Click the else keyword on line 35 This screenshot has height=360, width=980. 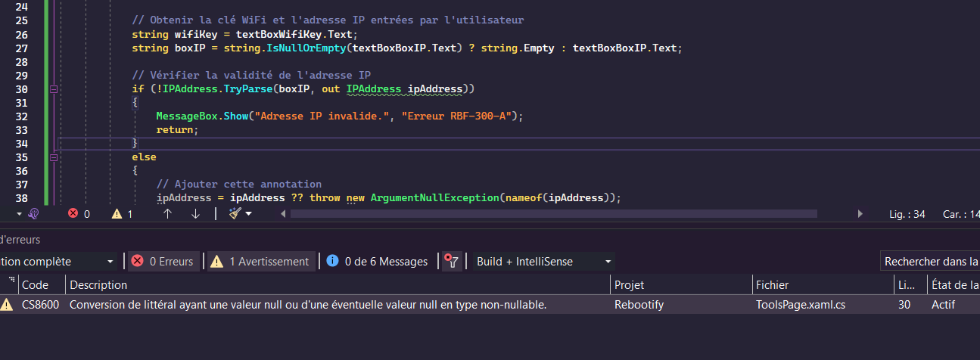tap(144, 157)
